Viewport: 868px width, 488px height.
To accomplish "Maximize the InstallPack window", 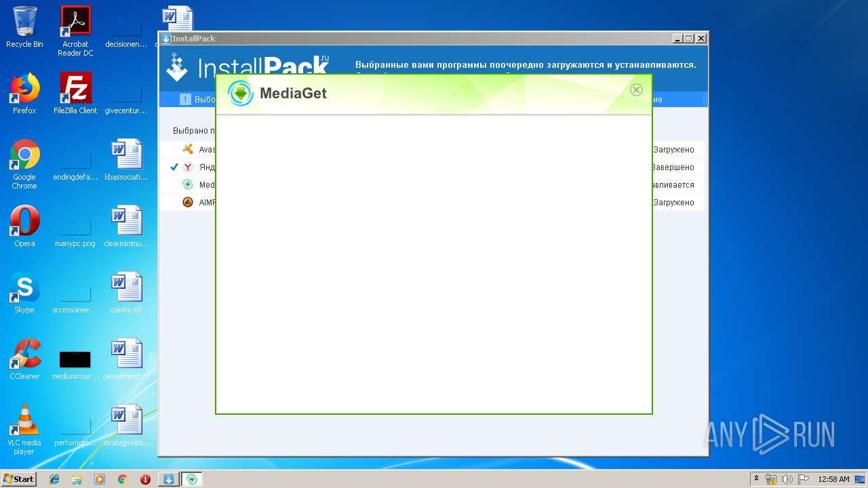I will coord(689,39).
